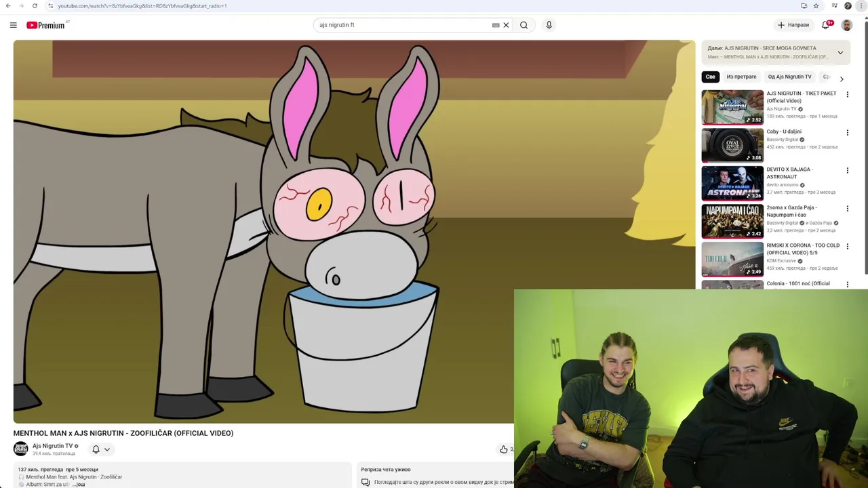This screenshot has height=488, width=868.
Task: Click Coby - U daljini title
Action: pos(784,131)
